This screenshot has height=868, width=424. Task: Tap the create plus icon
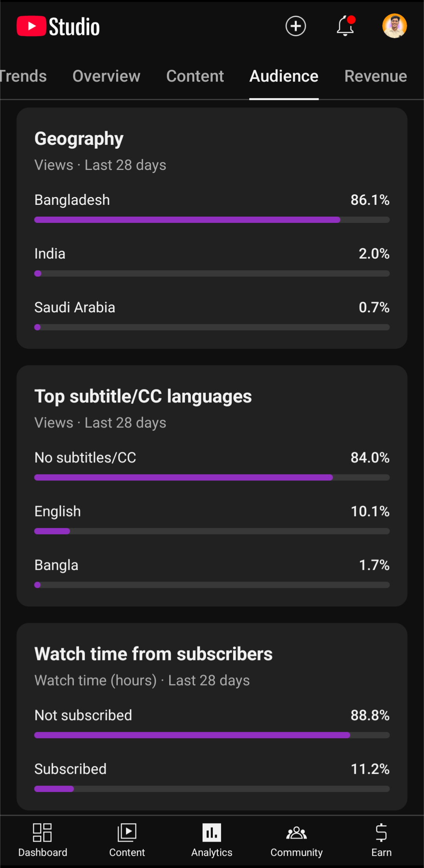coord(296,26)
